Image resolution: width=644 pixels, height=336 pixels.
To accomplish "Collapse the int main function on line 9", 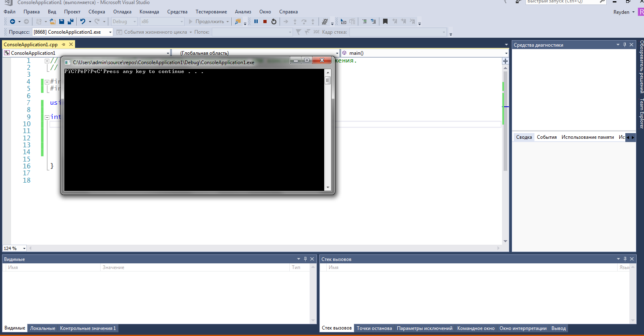I will (47, 117).
